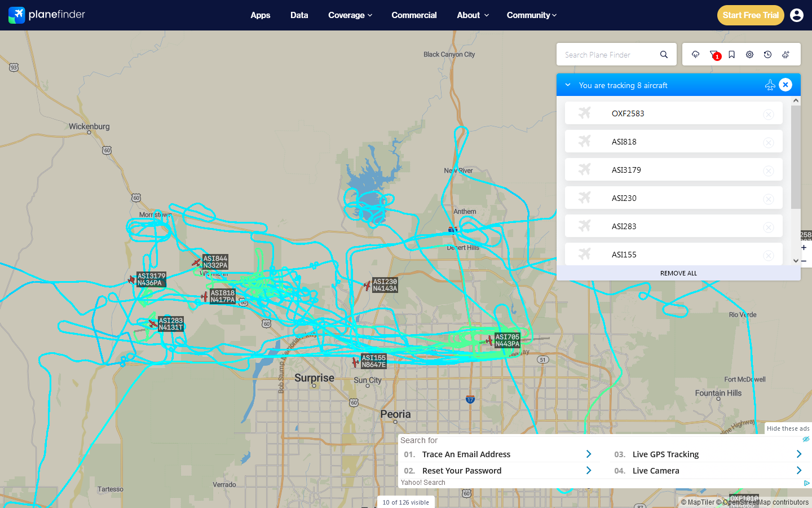Click plane icon beside ASI283
The width and height of the screenshot is (812, 508).
coord(585,226)
